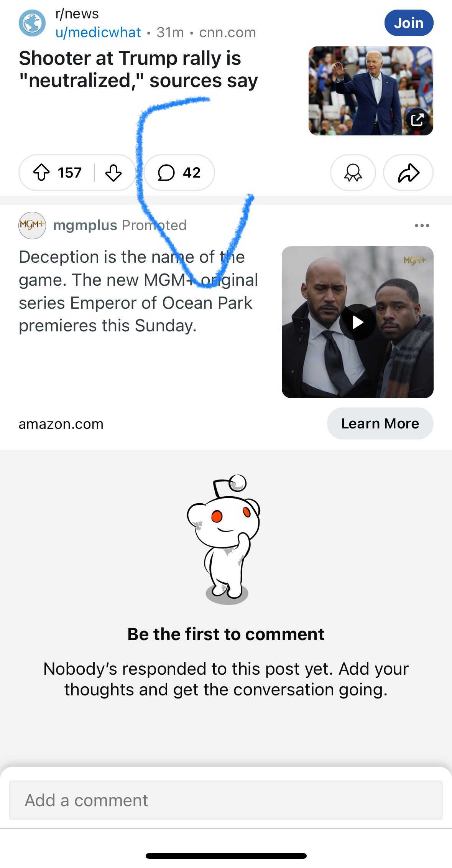Tap the Learn More button
The width and height of the screenshot is (452, 868).
pyautogui.click(x=380, y=423)
